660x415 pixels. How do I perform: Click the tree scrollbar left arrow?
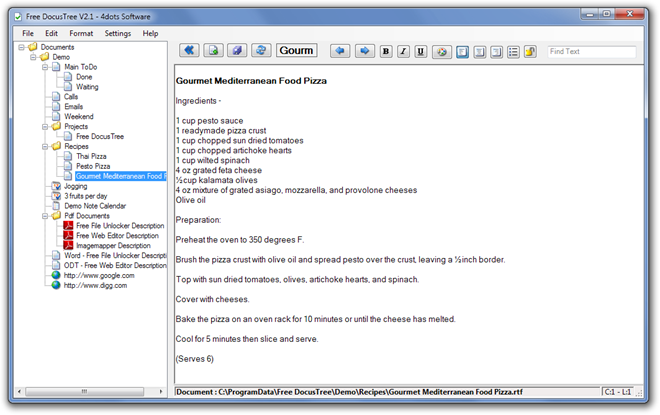19,392
